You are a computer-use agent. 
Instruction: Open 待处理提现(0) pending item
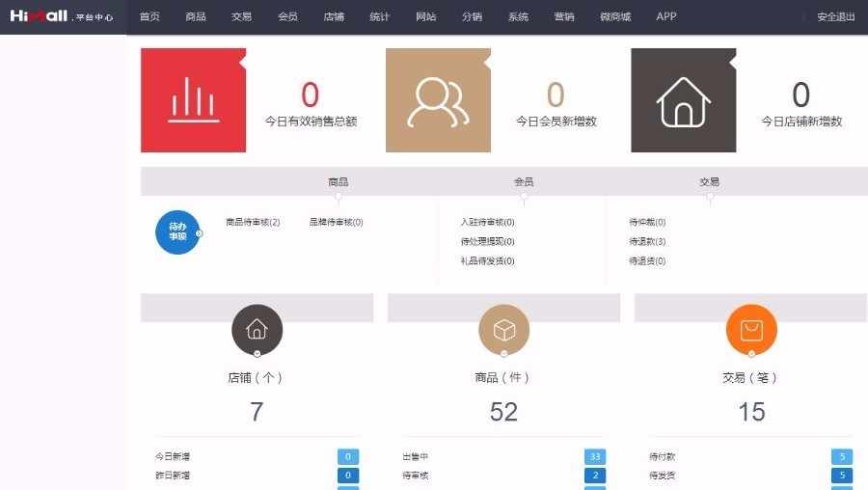[488, 241]
